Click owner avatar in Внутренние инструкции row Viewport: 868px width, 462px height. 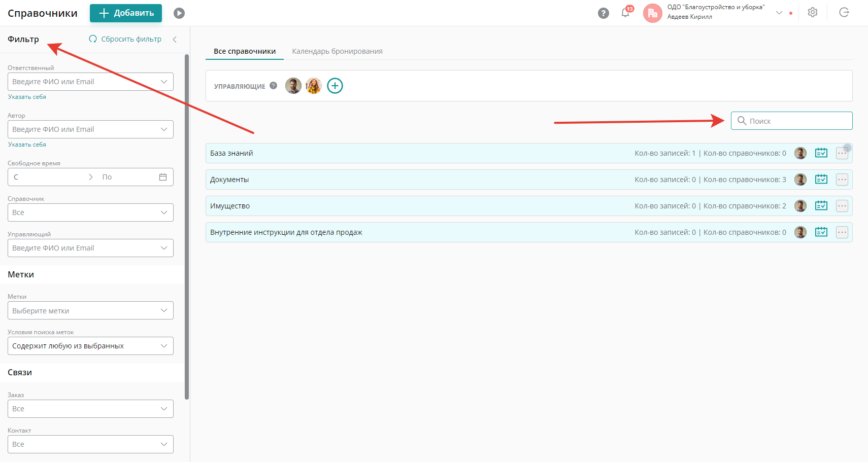point(800,232)
